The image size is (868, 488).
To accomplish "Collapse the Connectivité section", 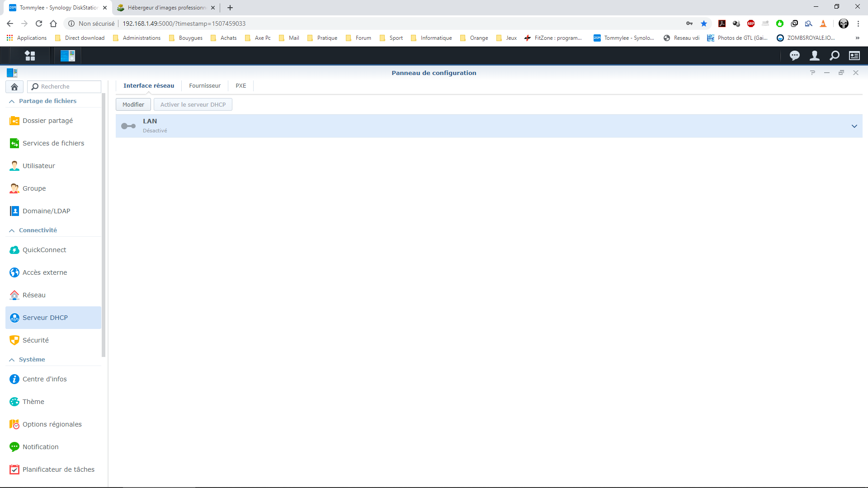I will pyautogui.click(x=12, y=230).
